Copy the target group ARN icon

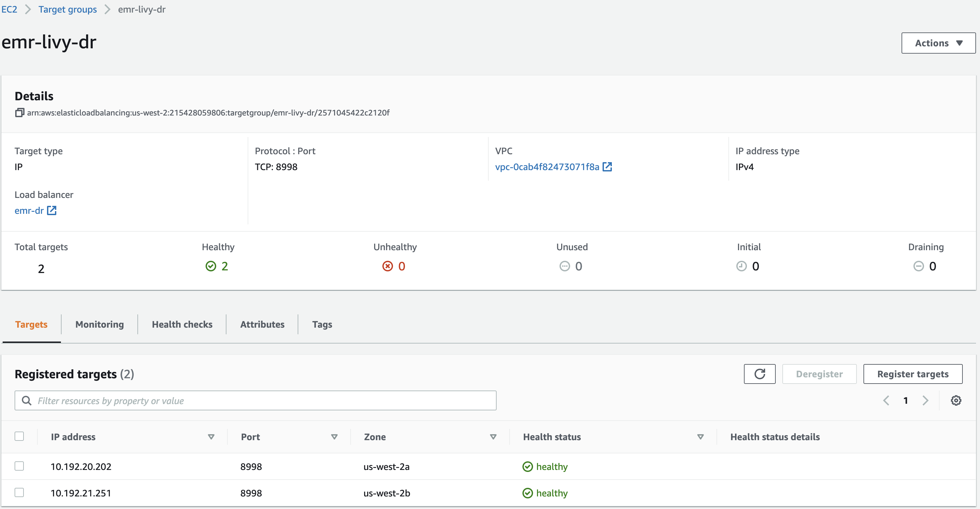coord(20,113)
